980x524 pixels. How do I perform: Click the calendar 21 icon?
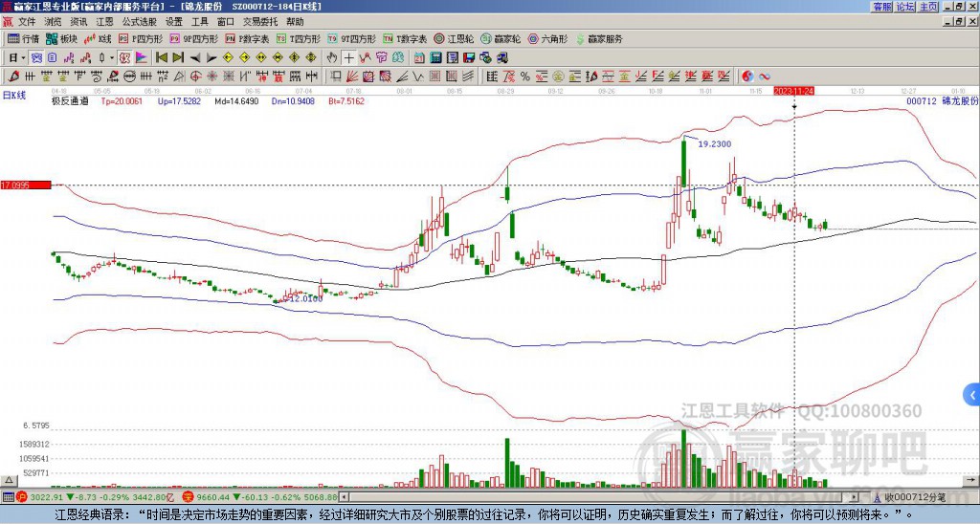pyautogui.click(x=419, y=57)
